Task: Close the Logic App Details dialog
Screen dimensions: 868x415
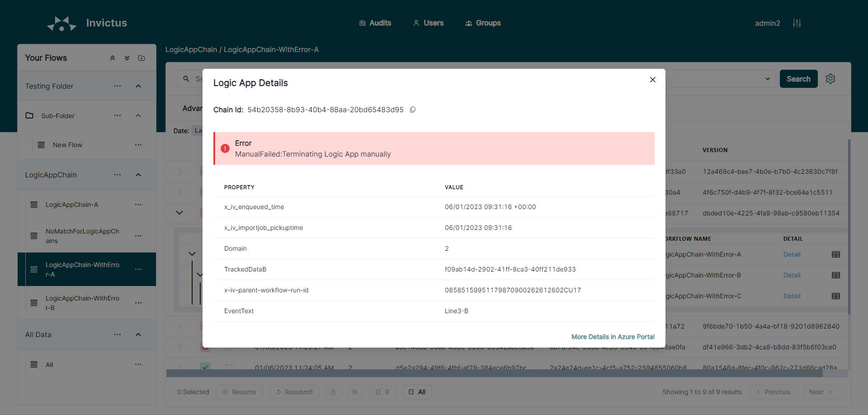Action: 652,80
